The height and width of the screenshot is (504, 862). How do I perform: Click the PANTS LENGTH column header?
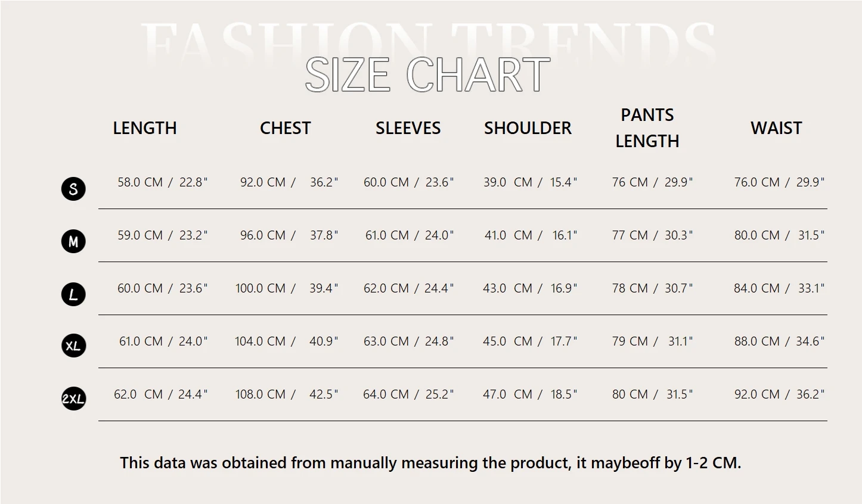[647, 128]
